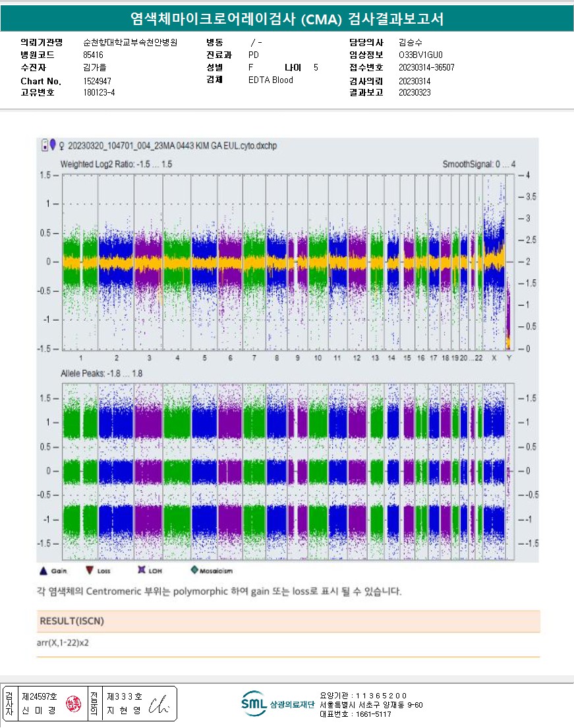Click chromosome X label under the Log2 plot
This screenshot has width=574, height=728.
coord(494,358)
